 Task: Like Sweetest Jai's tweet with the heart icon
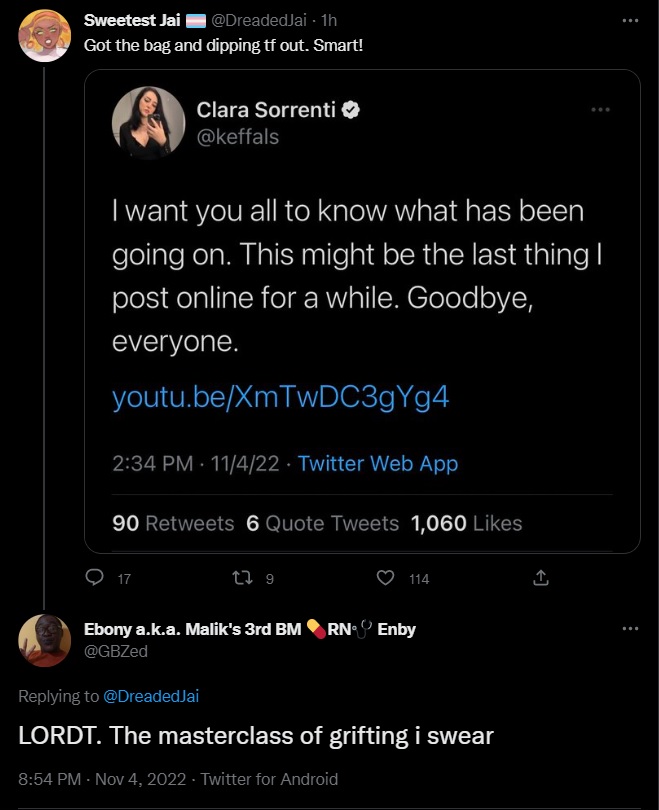coord(385,578)
